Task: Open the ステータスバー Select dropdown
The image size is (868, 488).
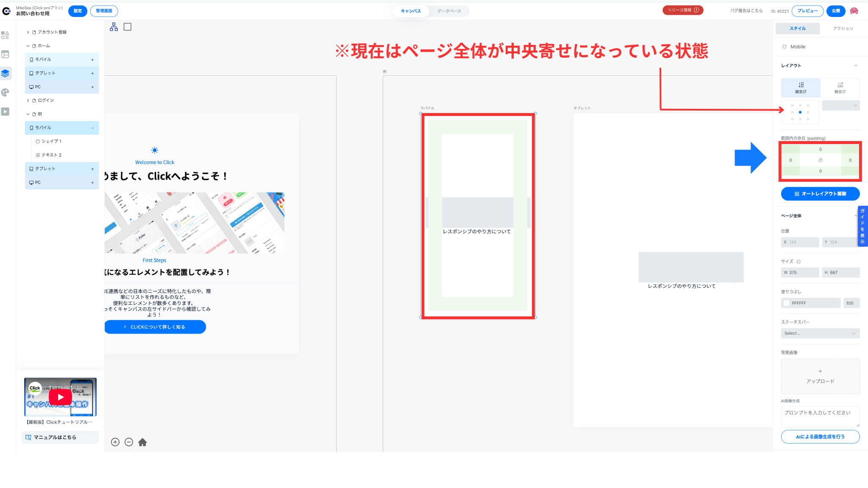Action: tap(820, 333)
